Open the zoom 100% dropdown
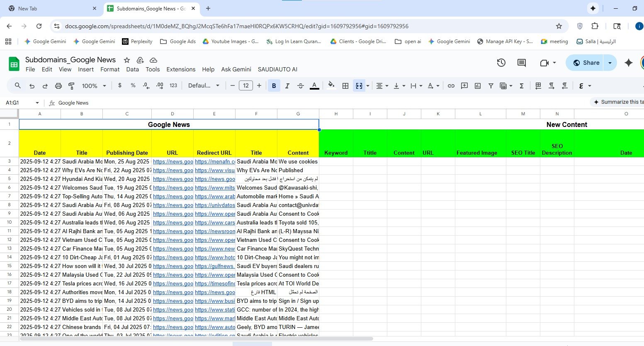 94,86
